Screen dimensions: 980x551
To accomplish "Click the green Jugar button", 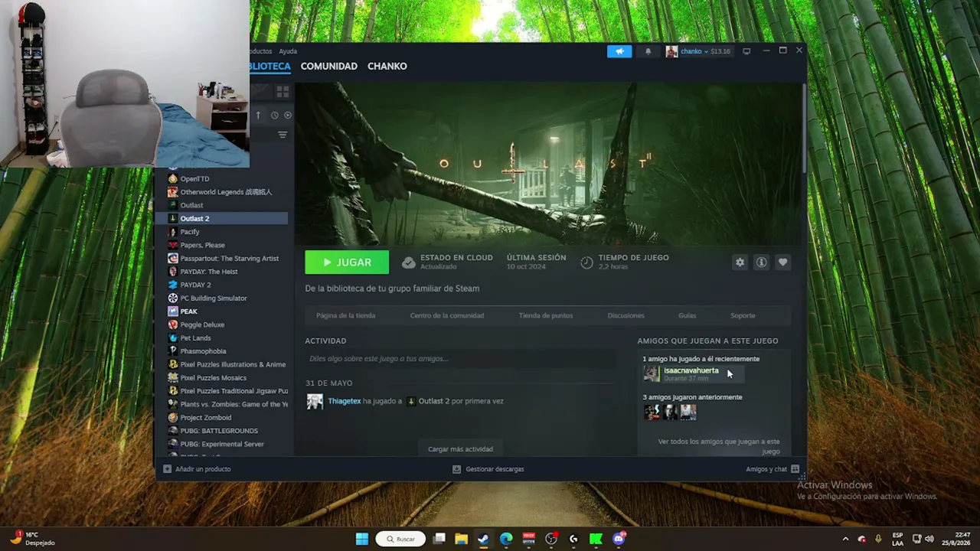I will [347, 262].
